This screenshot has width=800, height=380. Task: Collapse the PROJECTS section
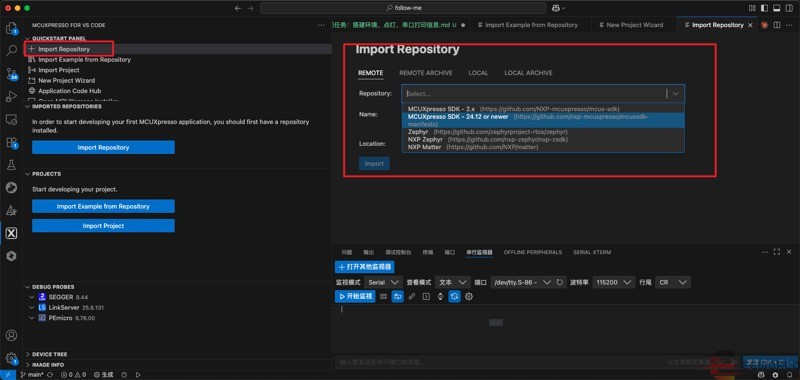click(x=43, y=174)
